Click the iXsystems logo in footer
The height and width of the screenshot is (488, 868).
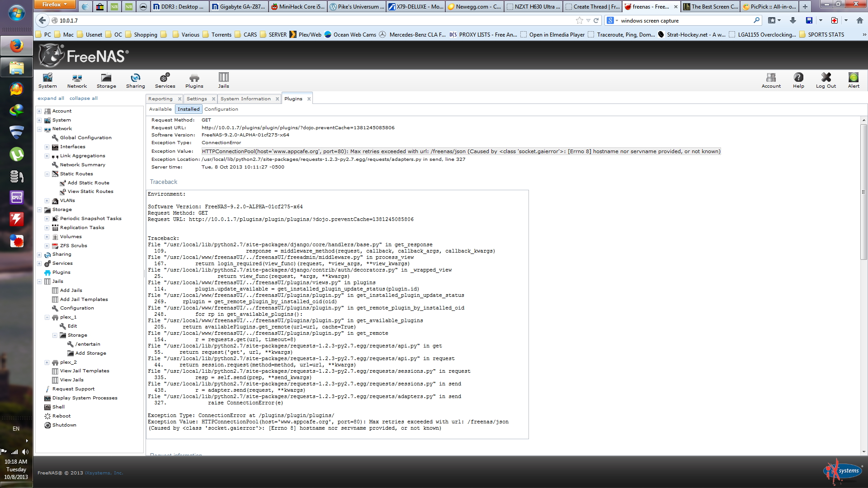pyautogui.click(x=843, y=471)
